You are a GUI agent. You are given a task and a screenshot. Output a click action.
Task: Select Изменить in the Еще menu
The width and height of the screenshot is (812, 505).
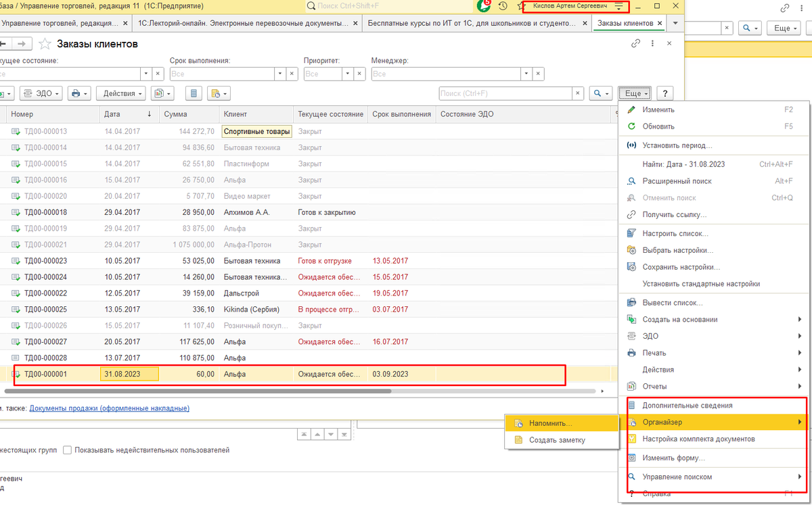(715, 110)
